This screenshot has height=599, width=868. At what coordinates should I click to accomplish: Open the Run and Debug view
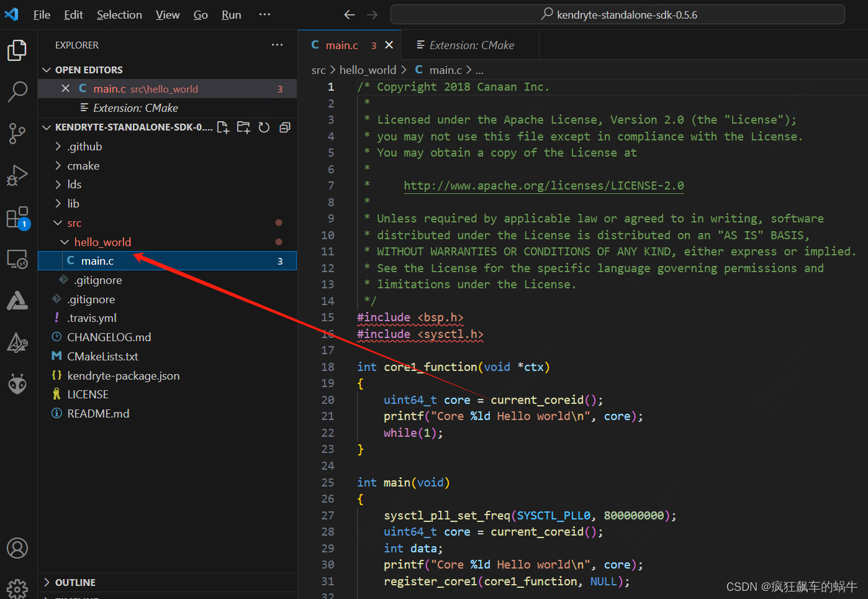pyautogui.click(x=17, y=175)
